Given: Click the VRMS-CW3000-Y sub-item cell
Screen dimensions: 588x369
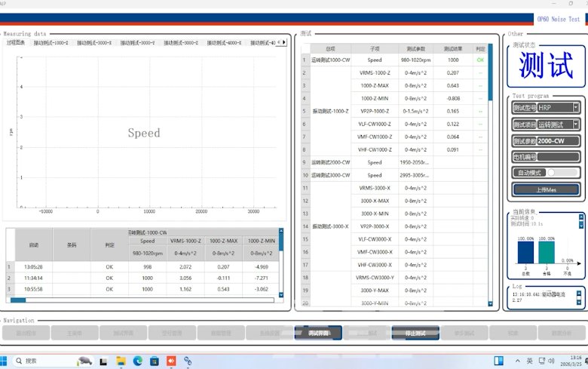Looking at the screenshot, I should coord(375,278).
